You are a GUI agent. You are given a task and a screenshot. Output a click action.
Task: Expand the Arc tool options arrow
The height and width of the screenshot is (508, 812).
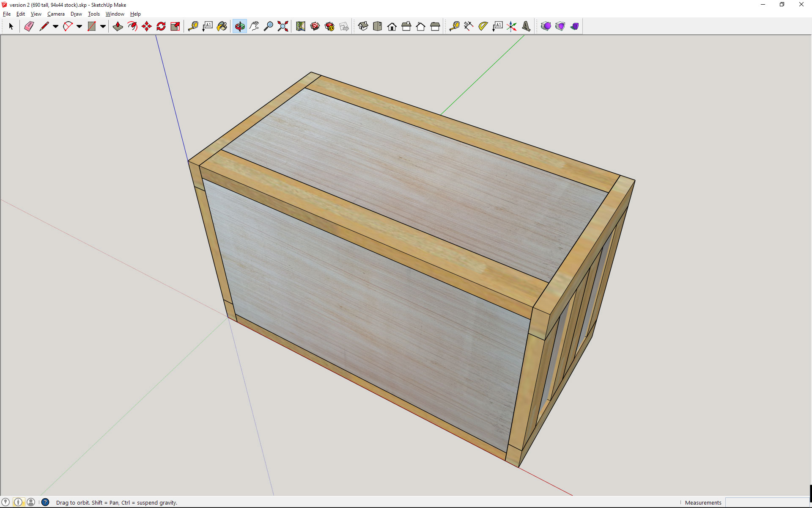(79, 26)
